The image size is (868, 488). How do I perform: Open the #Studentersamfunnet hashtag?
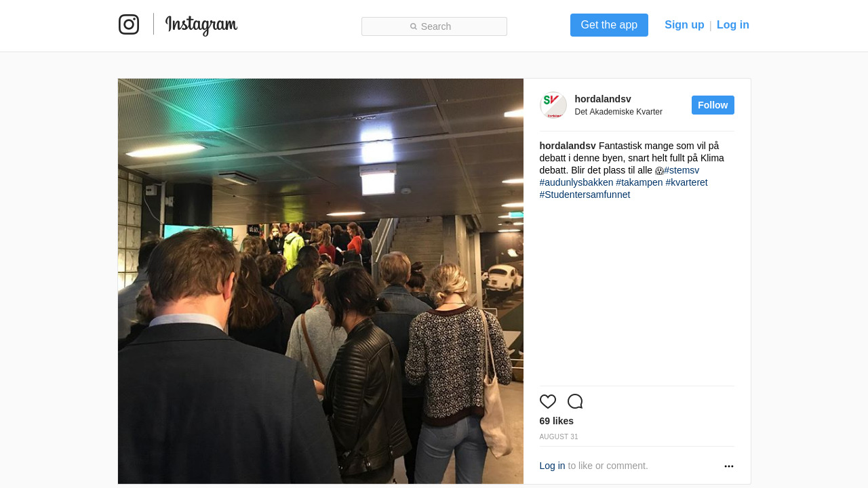585,195
